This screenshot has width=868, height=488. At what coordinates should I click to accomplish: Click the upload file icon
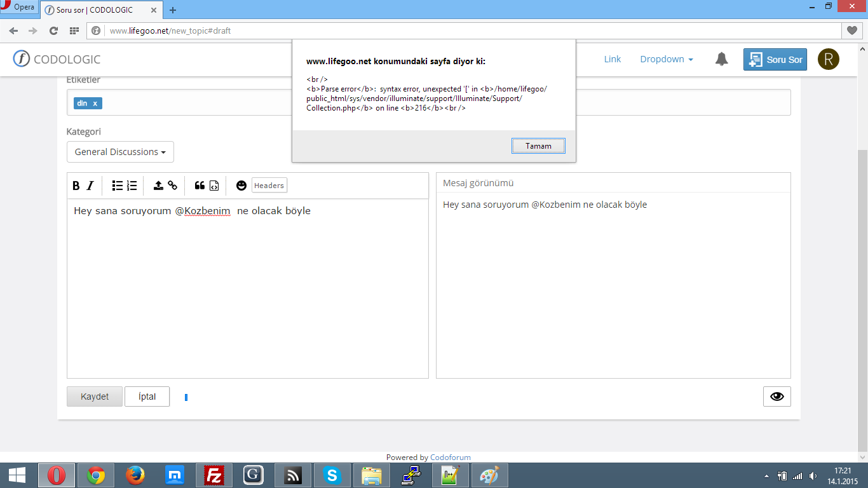pyautogui.click(x=158, y=186)
